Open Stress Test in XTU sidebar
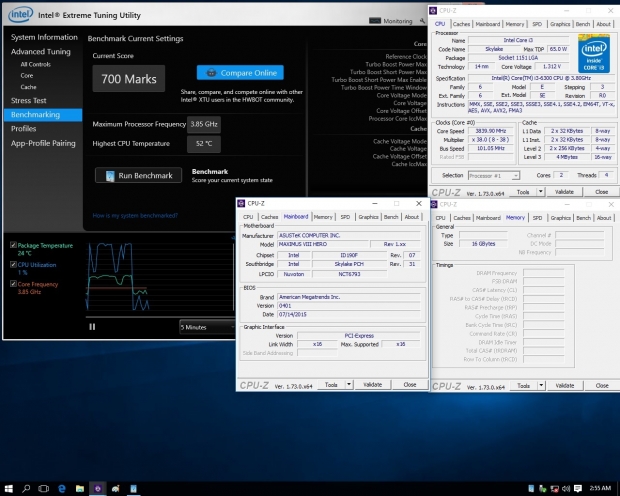The height and width of the screenshot is (496, 620). pyautogui.click(x=28, y=100)
